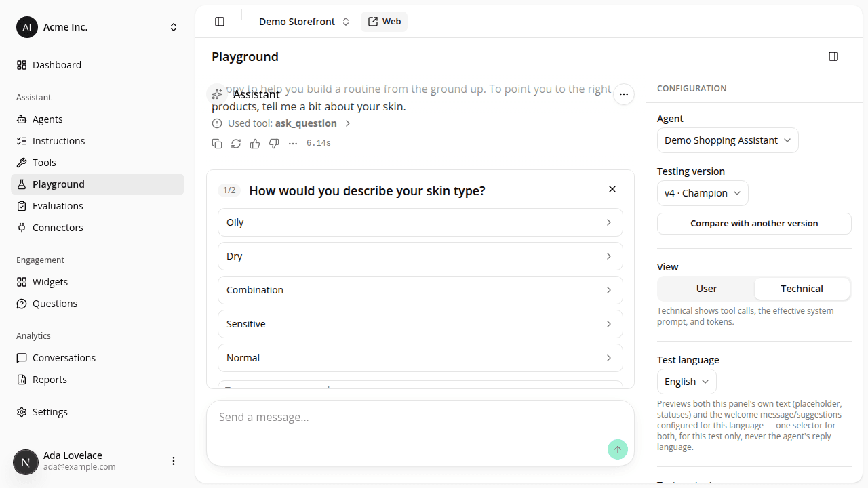Open the Instructions page

[98, 141]
